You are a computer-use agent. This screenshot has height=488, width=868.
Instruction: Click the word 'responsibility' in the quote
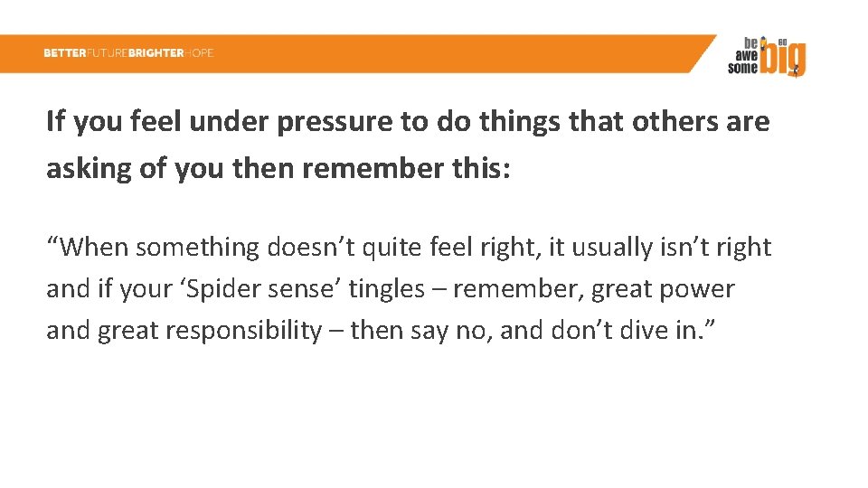pos(243,331)
